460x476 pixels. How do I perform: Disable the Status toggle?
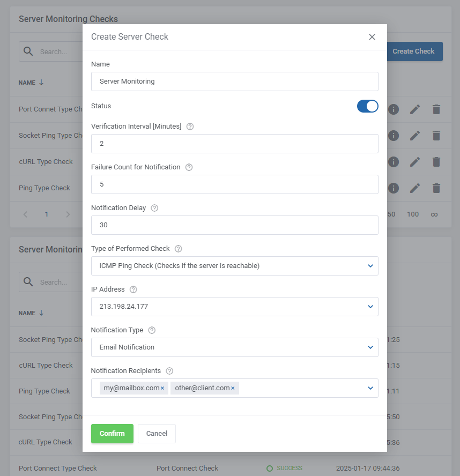click(x=367, y=107)
